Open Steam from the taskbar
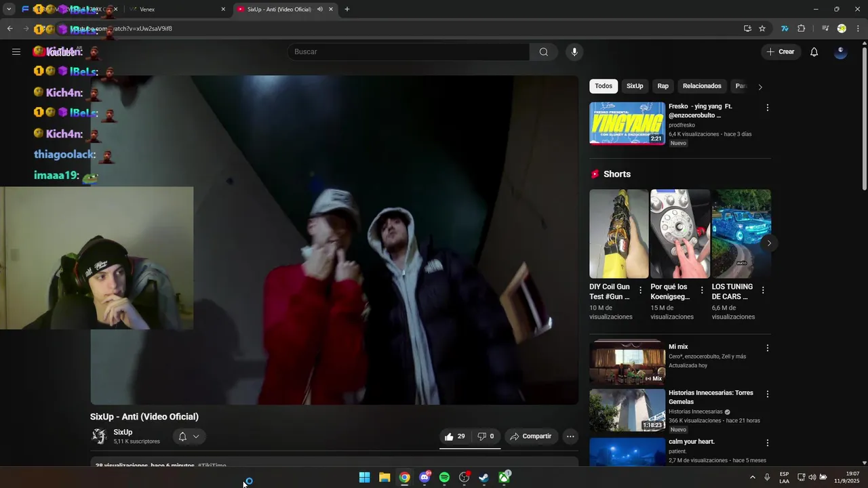The width and height of the screenshot is (868, 488). click(x=484, y=477)
